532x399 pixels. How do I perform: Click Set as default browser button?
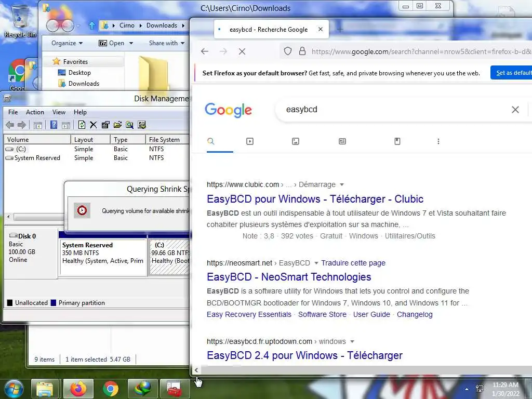[511, 73]
